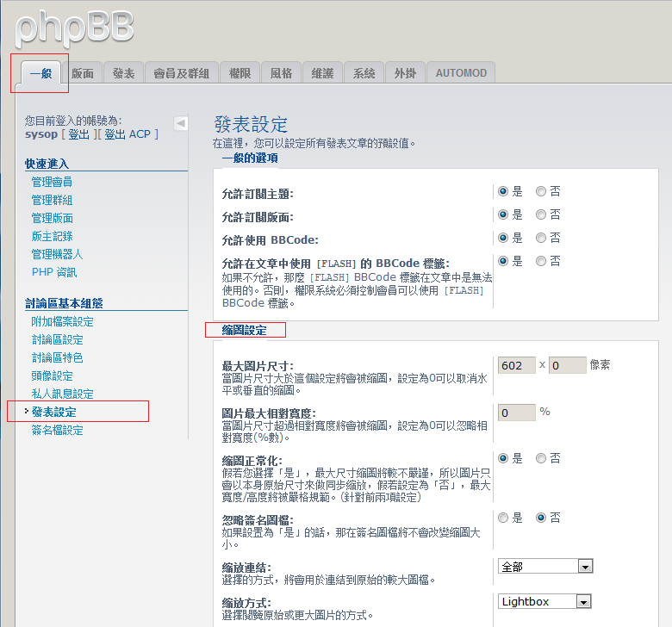The height and width of the screenshot is (627, 672).
Task: Click the 登出 ACP link
Action: click(128, 134)
